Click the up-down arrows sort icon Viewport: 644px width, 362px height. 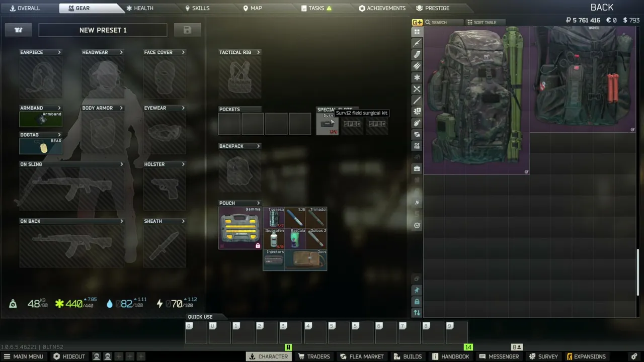click(417, 313)
